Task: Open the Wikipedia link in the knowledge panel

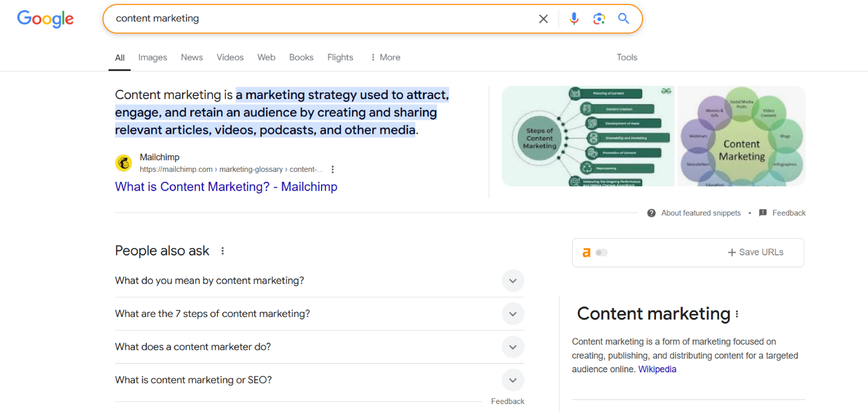Action: (657, 369)
